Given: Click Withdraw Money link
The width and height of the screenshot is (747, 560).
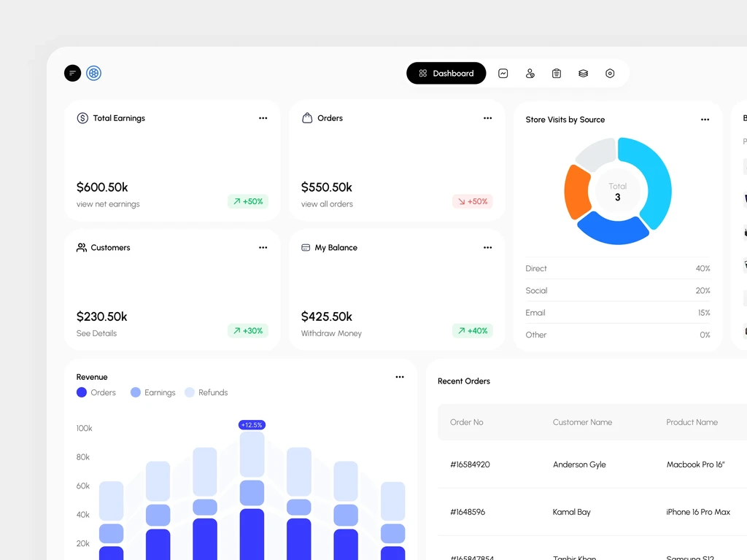Looking at the screenshot, I should pos(331,333).
